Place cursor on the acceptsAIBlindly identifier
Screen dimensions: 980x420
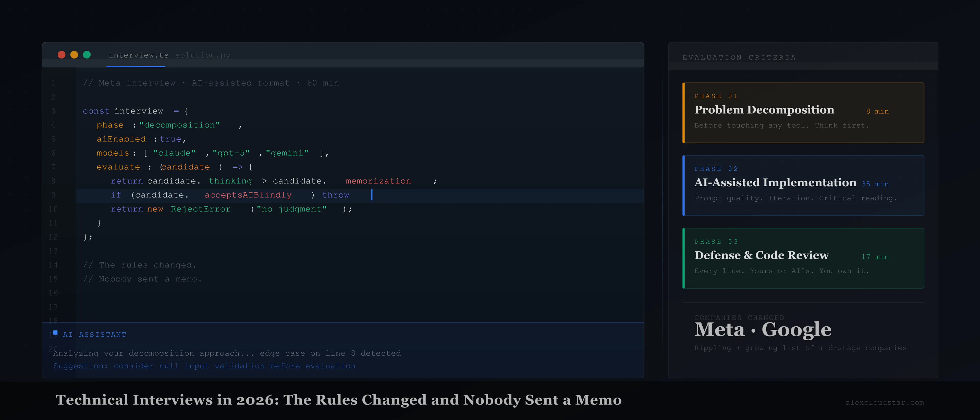point(248,195)
